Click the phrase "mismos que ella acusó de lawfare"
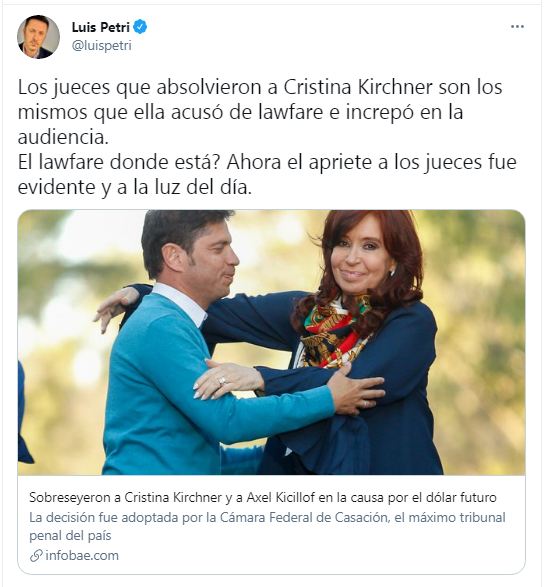The width and height of the screenshot is (549, 587). pos(170,112)
